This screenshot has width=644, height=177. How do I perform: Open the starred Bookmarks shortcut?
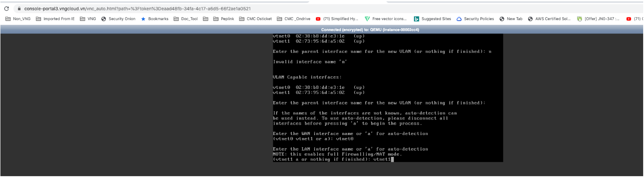coord(154,19)
